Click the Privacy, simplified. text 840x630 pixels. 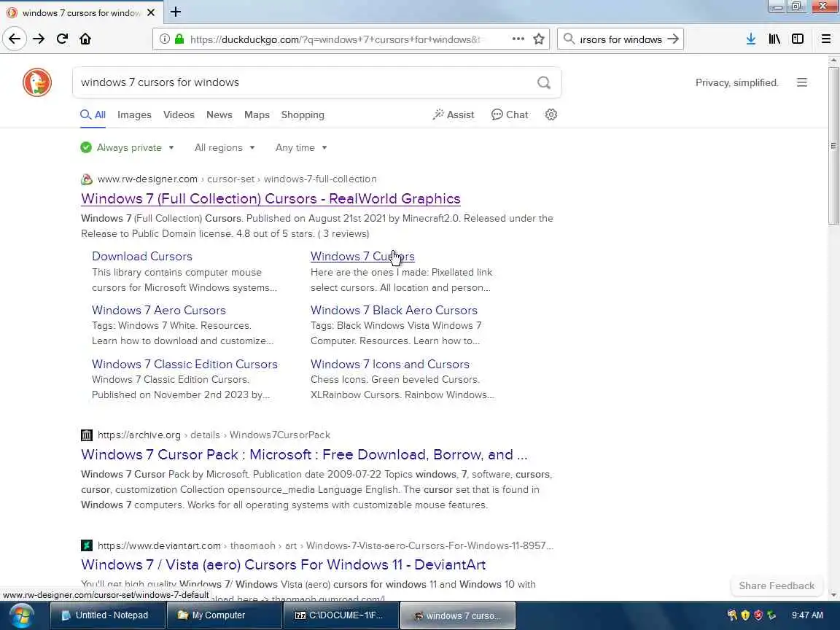pyautogui.click(x=736, y=82)
